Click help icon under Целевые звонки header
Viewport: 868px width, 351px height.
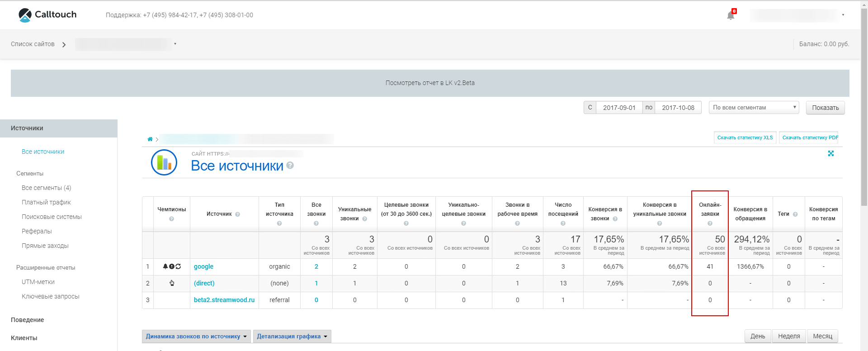(x=406, y=223)
